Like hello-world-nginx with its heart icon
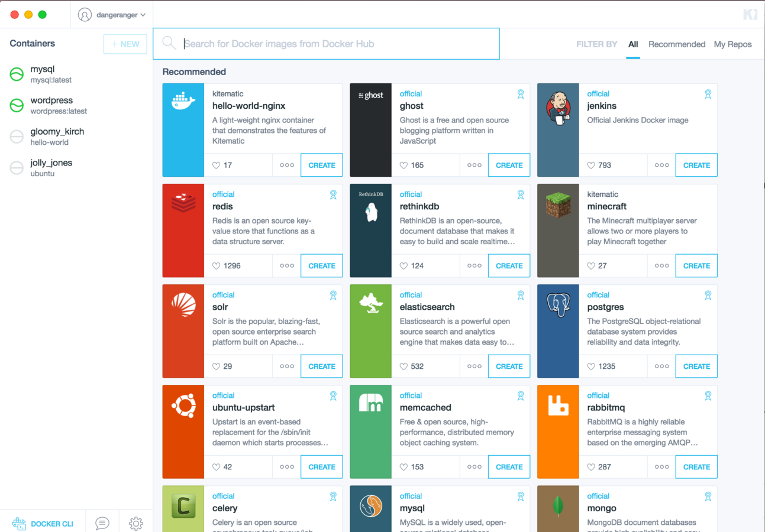The image size is (765, 532). point(217,166)
